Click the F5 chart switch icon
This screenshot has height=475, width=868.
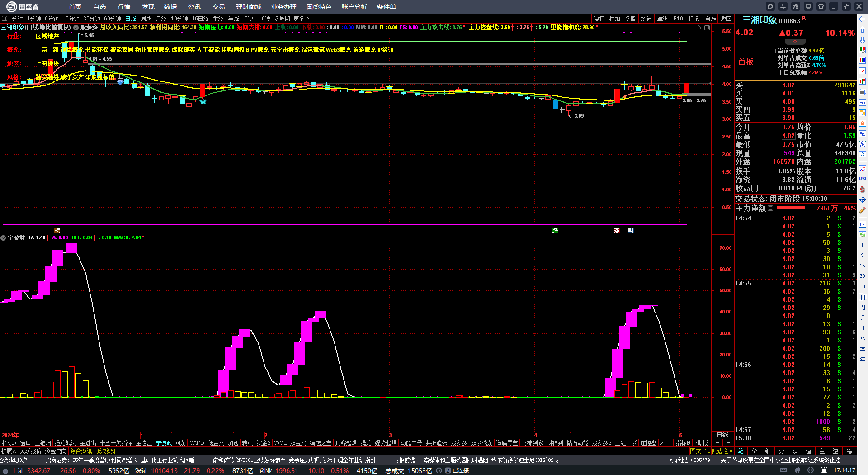click(863, 224)
